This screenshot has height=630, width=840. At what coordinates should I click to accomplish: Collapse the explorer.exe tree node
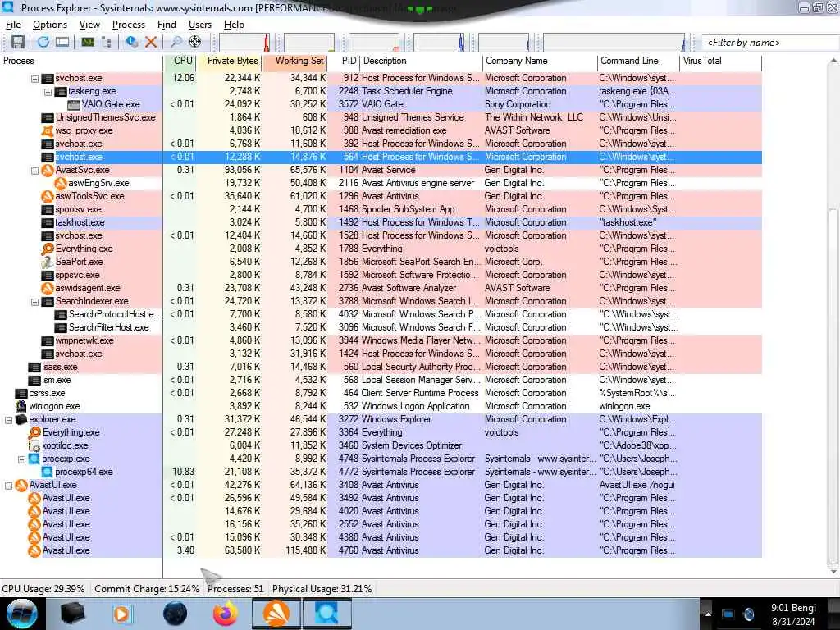point(8,420)
